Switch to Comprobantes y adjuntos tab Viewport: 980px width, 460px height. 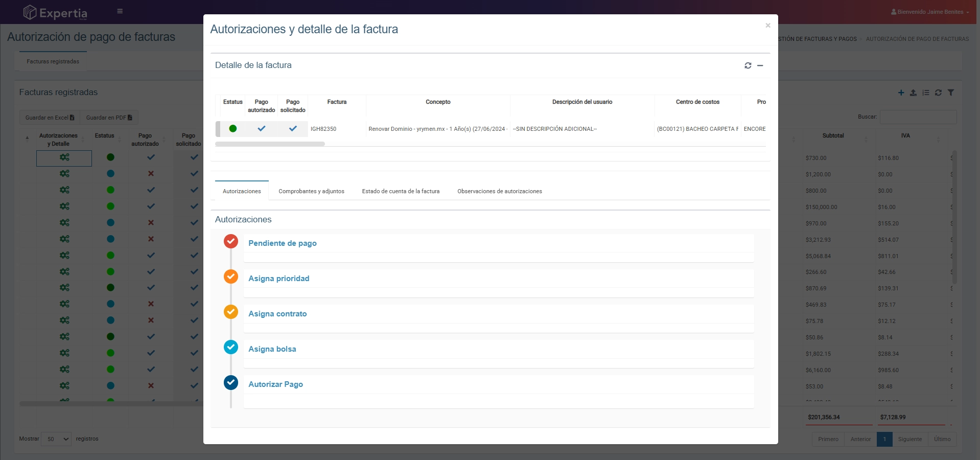coord(311,191)
